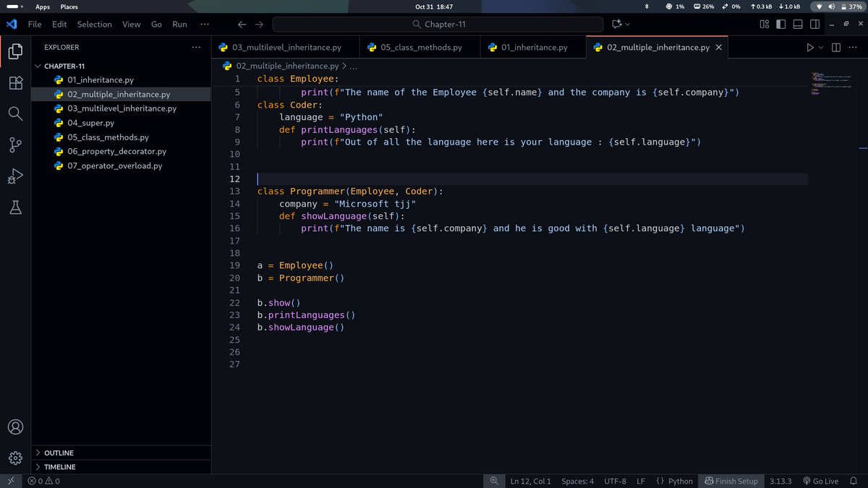Open the Search view

point(15,113)
